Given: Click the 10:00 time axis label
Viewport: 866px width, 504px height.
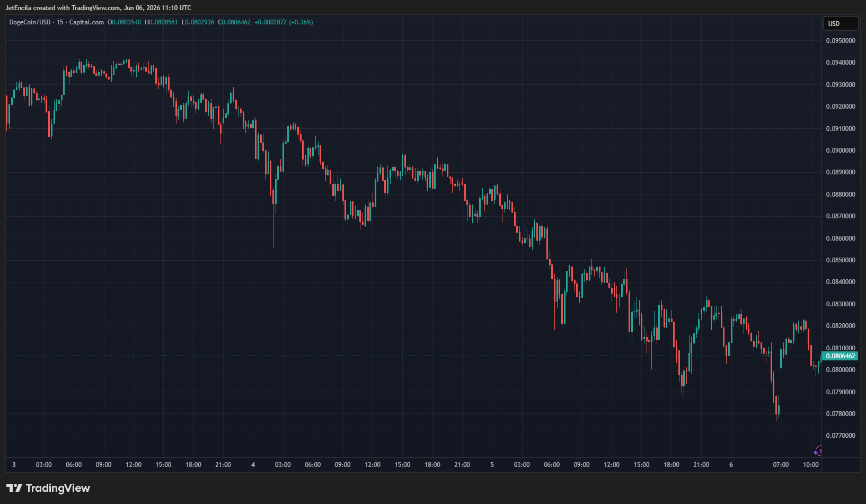Looking at the screenshot, I should coord(811,465).
